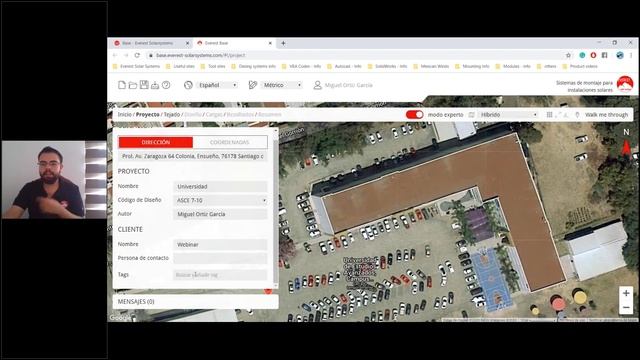Zoom out the map with the minus button
The height and width of the screenshot is (360, 640).
coord(626,307)
